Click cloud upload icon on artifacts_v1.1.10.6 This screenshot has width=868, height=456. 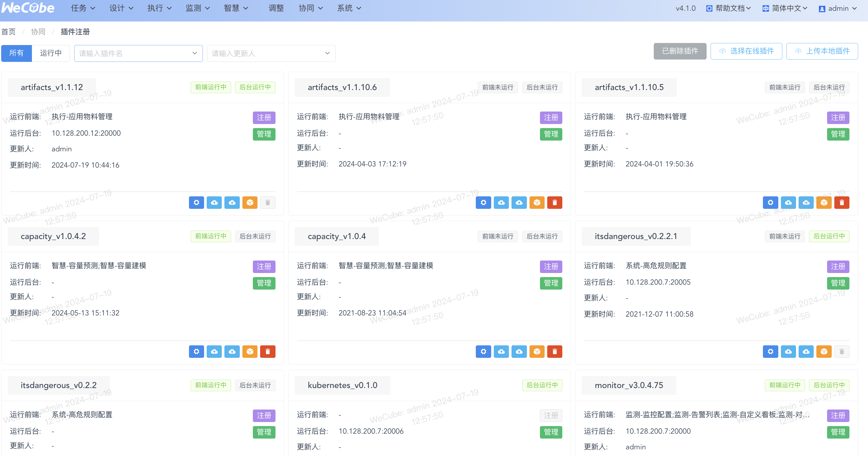[501, 202]
